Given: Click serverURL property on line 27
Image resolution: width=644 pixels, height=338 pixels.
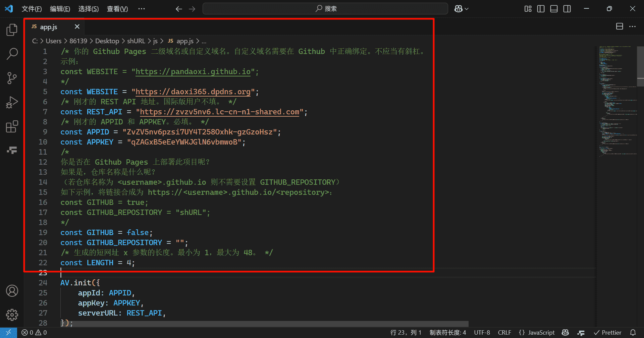Looking at the screenshot, I should click(x=98, y=313).
